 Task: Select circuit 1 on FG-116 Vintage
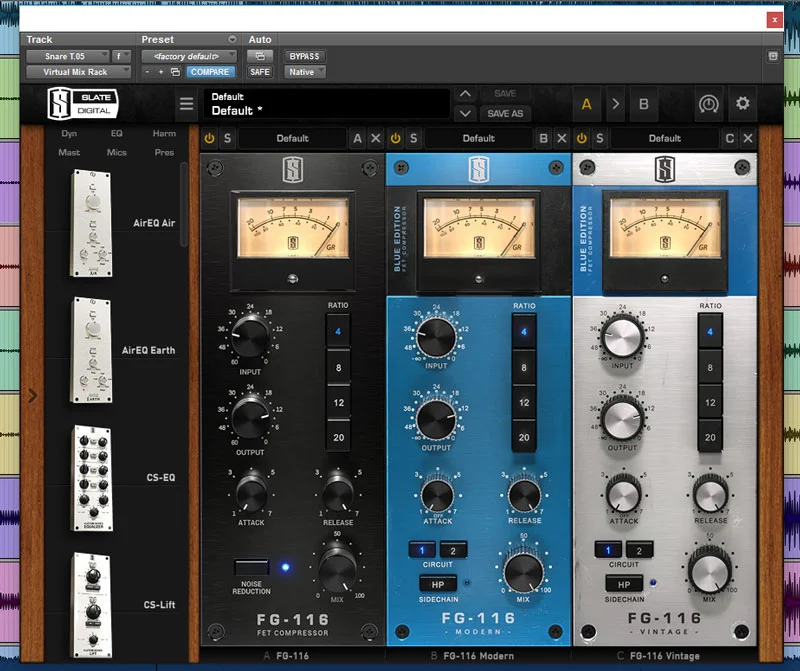click(x=608, y=550)
